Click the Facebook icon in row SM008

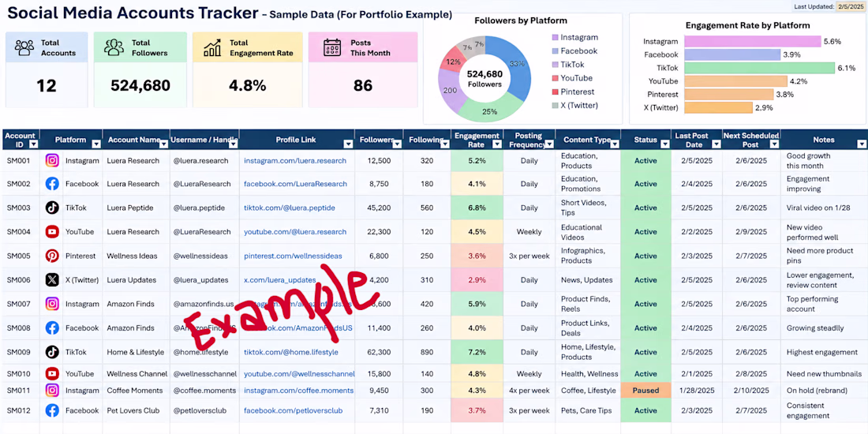pyautogui.click(x=52, y=327)
